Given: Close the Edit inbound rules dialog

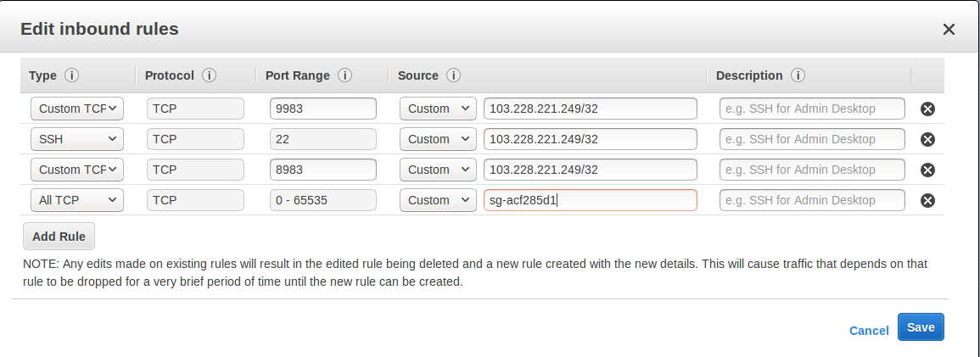Looking at the screenshot, I should (949, 30).
